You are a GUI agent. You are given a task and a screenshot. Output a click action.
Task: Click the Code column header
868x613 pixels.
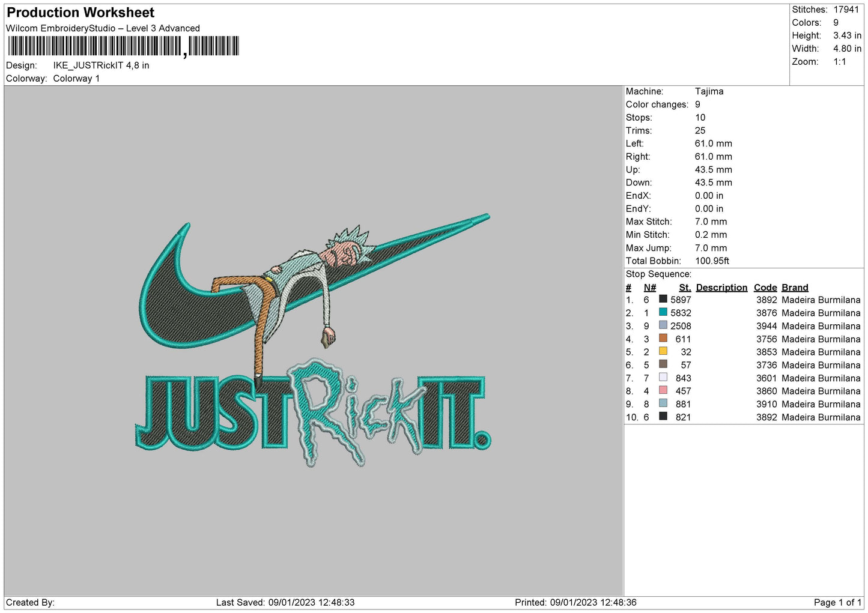tap(765, 288)
